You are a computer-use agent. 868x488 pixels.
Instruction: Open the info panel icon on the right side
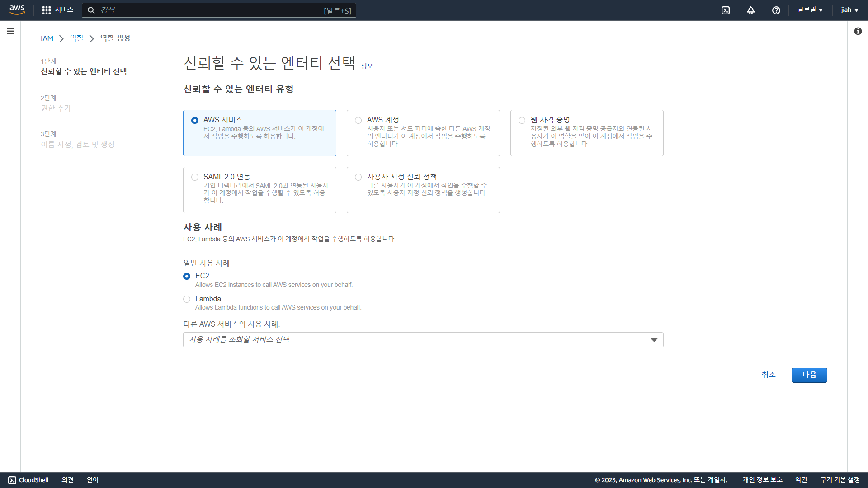(858, 31)
